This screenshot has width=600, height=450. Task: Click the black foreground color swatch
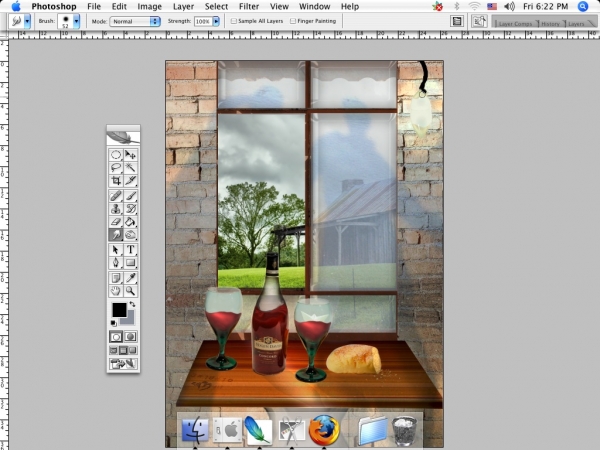coord(119,310)
